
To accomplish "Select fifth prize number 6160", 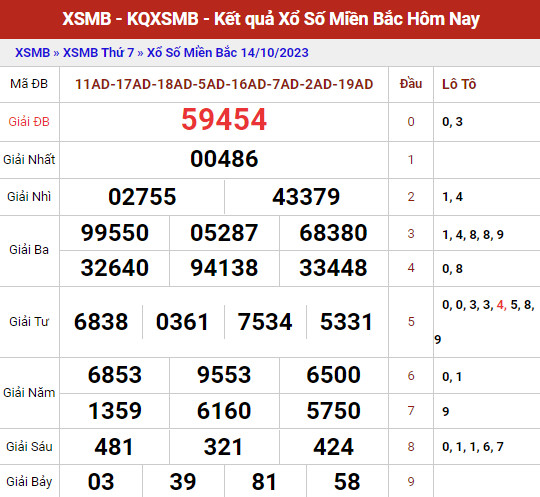I will 224,411.
